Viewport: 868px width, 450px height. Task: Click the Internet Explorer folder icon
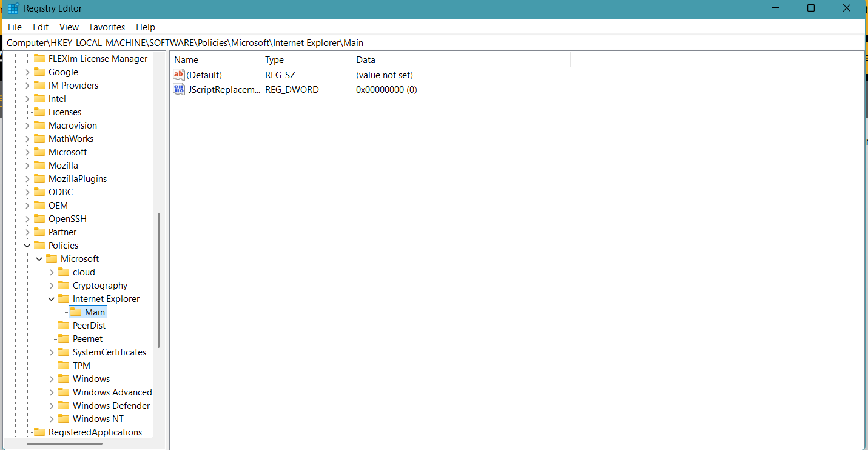(x=64, y=299)
